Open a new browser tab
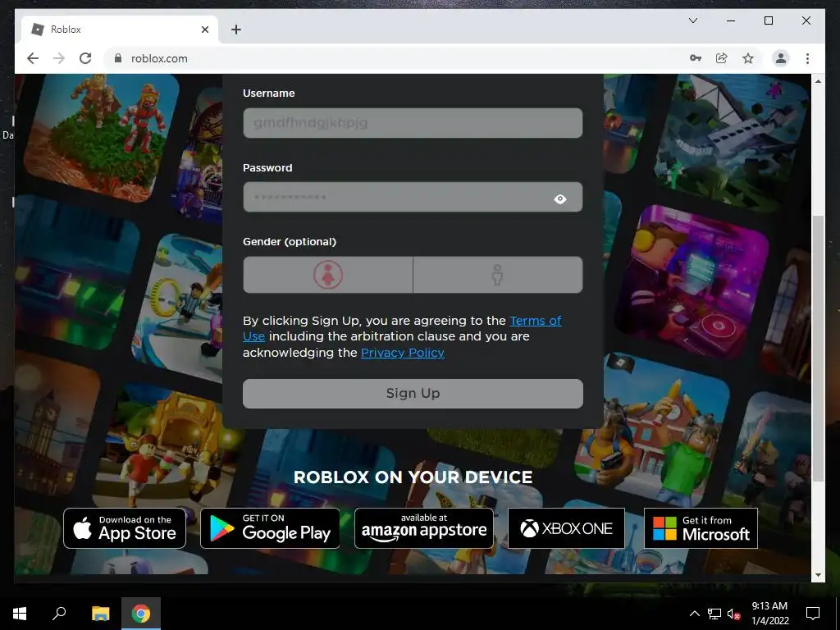This screenshot has height=630, width=840. [236, 30]
